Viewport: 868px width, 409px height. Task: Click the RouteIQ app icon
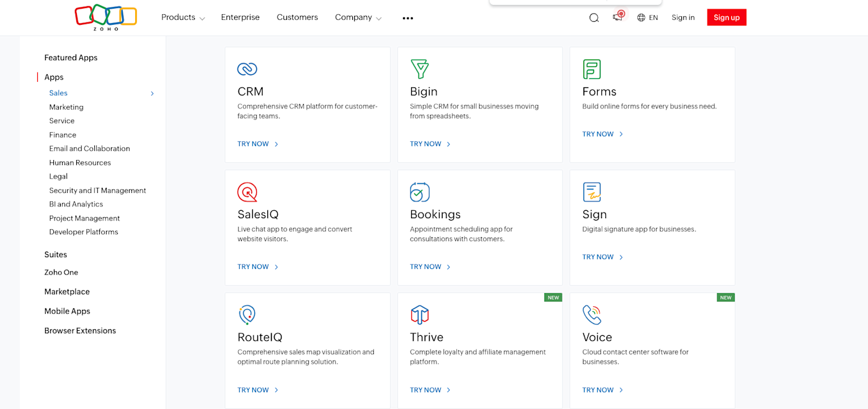click(247, 315)
